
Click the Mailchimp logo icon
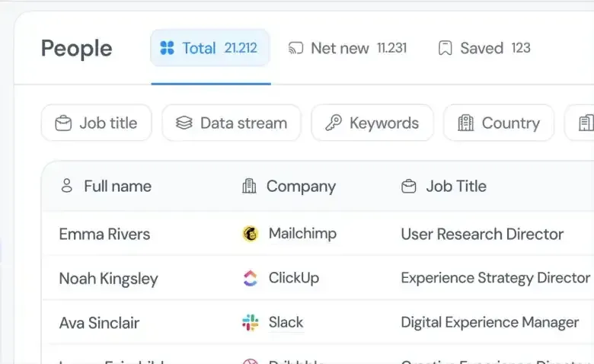[x=250, y=234]
